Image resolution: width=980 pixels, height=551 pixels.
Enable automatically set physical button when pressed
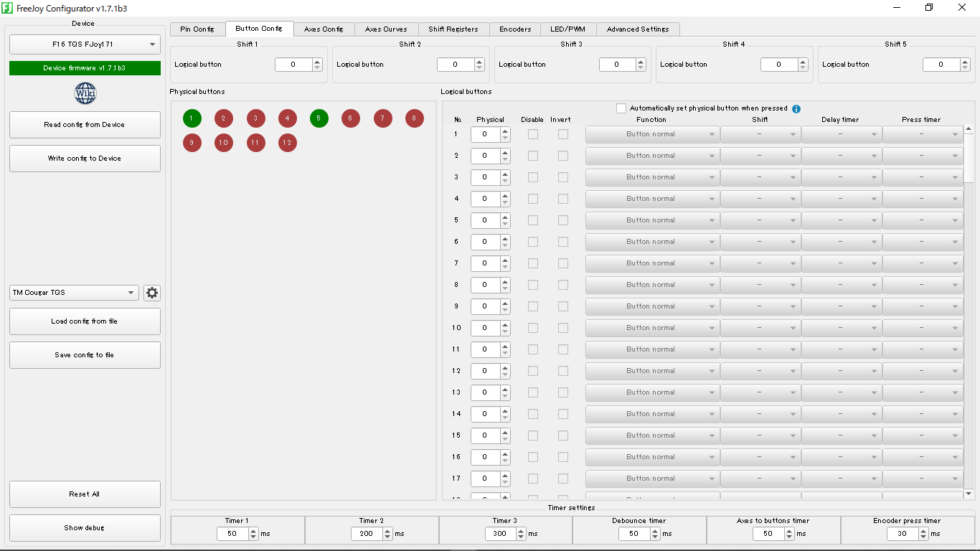coord(621,108)
